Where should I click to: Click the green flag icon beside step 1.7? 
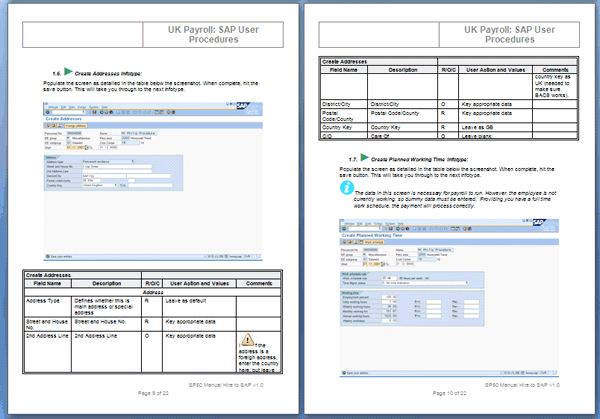coord(365,158)
